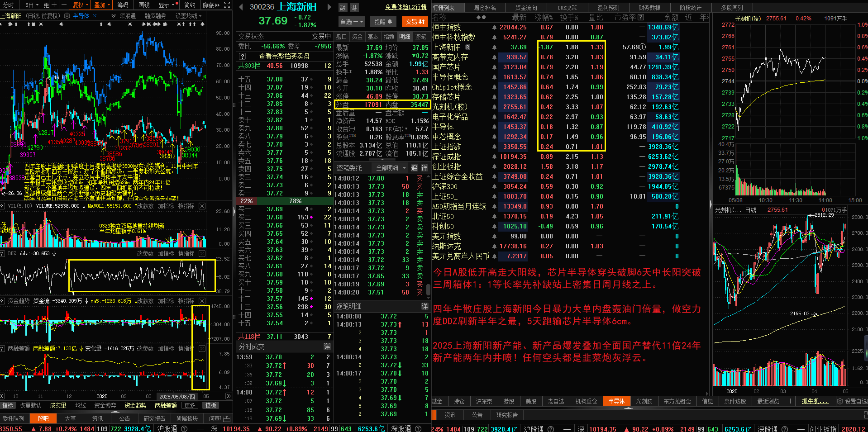Click the plus zoom-in icon beside 更

point(54,5)
